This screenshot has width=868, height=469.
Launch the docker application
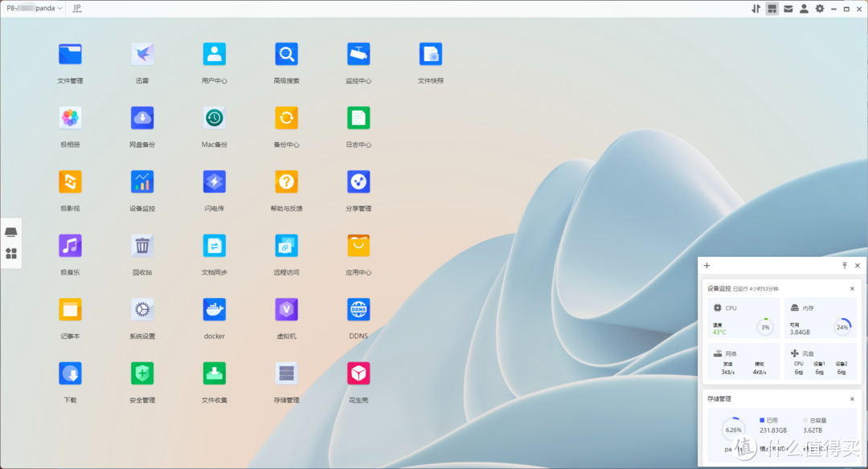(214, 310)
